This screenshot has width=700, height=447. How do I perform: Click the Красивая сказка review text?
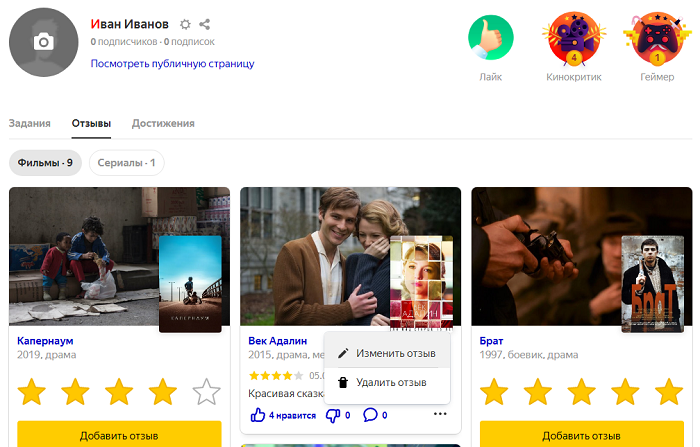point(286,393)
